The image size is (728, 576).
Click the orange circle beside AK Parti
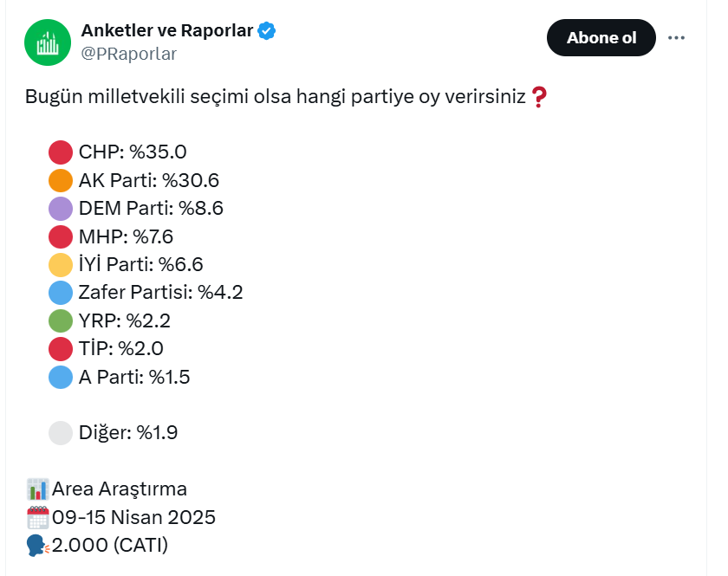pyautogui.click(x=61, y=180)
